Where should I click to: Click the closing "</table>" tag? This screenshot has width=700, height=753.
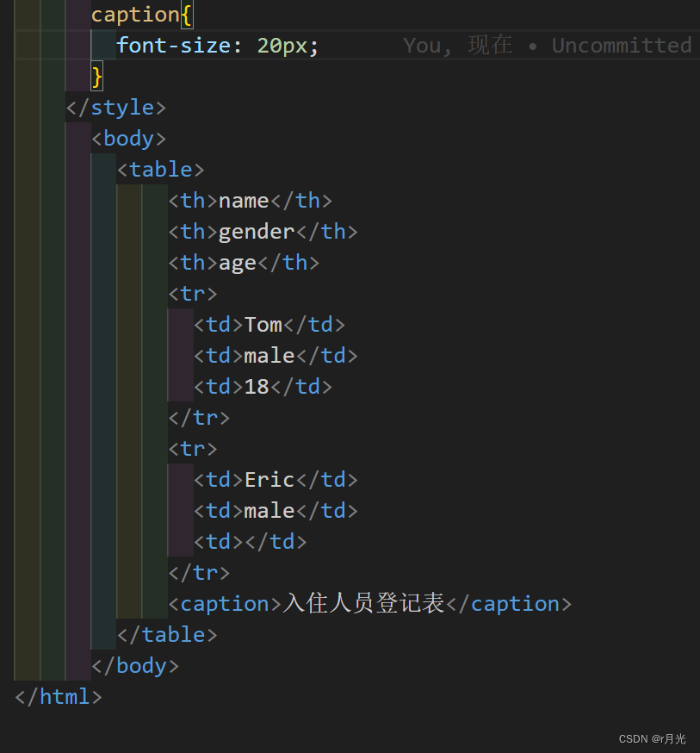(x=167, y=635)
